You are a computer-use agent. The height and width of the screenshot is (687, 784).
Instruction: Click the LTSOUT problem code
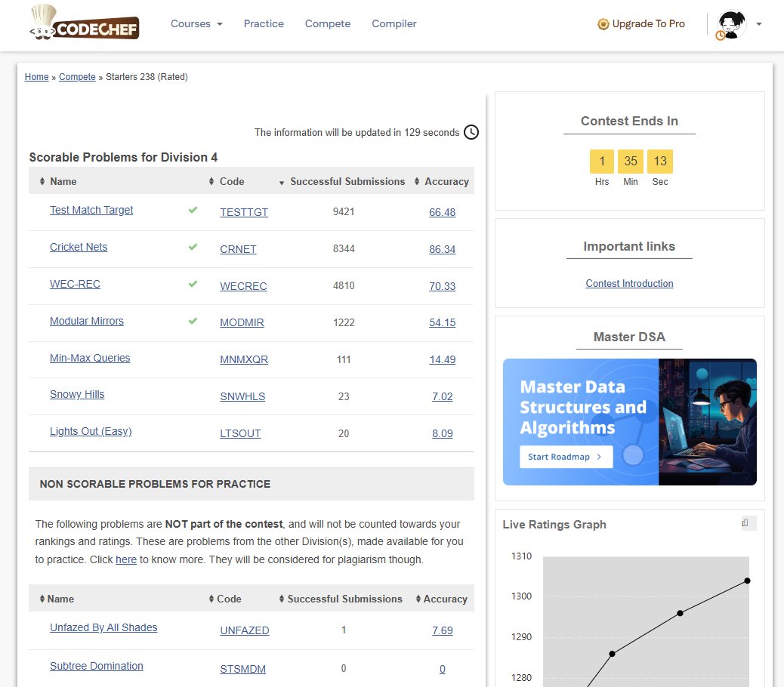(240, 433)
